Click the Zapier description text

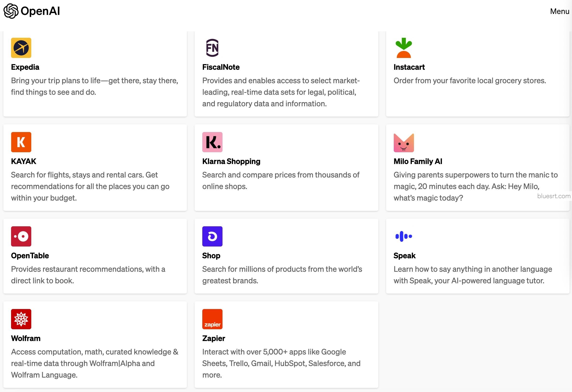point(281,363)
